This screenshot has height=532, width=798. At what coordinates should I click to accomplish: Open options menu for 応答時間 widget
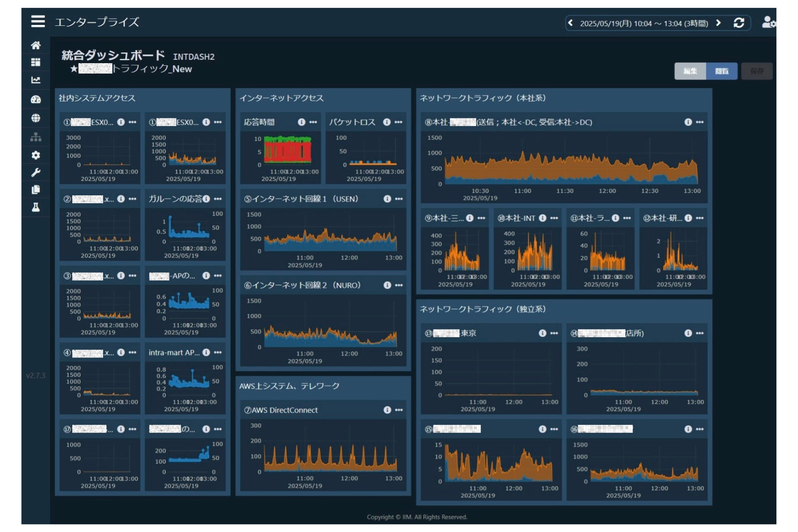313,122
